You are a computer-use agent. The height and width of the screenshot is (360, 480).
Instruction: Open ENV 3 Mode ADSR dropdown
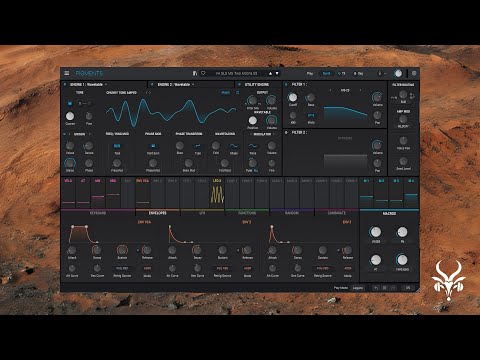348,268
